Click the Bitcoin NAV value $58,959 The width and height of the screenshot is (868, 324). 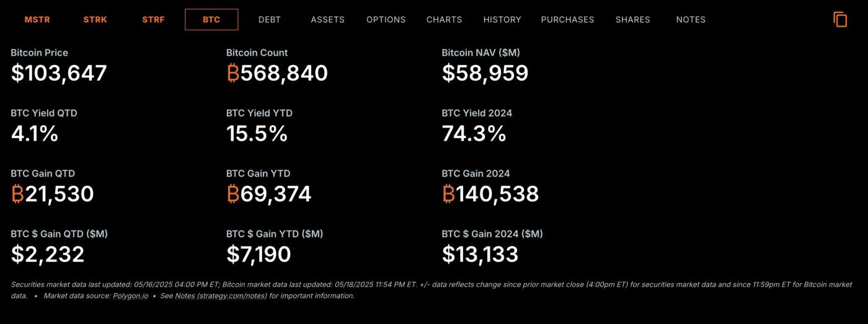tap(485, 73)
